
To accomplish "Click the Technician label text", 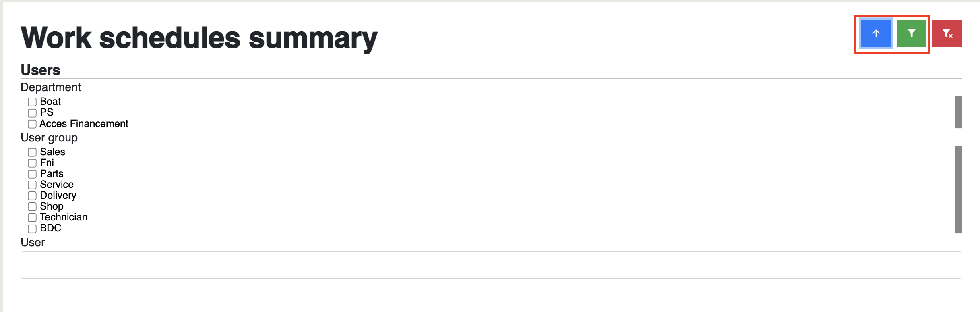I will point(64,217).
